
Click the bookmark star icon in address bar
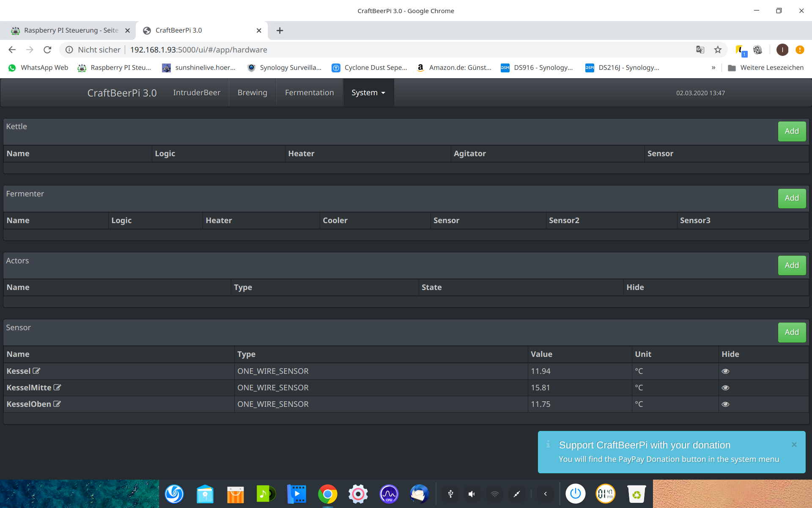[x=718, y=50]
